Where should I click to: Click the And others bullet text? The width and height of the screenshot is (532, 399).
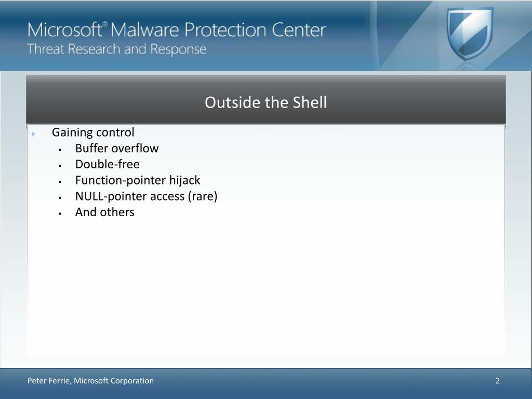(x=105, y=212)
